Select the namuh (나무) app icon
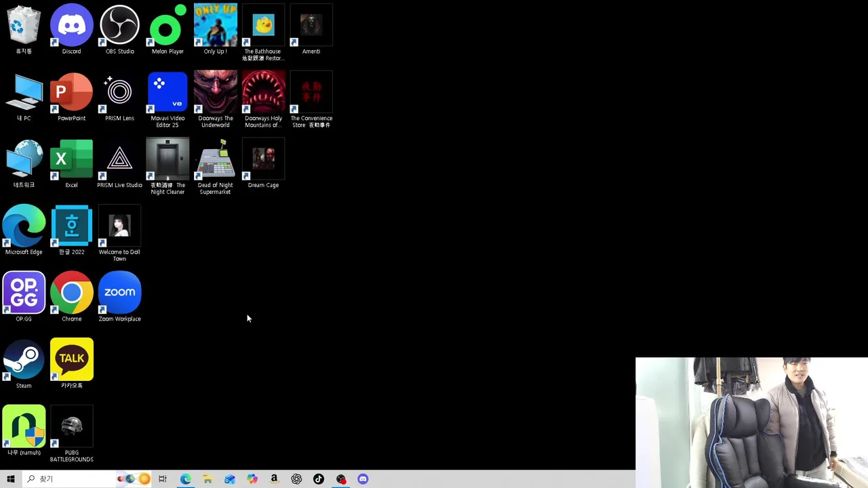Image resolution: width=868 pixels, height=488 pixels. pyautogui.click(x=24, y=431)
